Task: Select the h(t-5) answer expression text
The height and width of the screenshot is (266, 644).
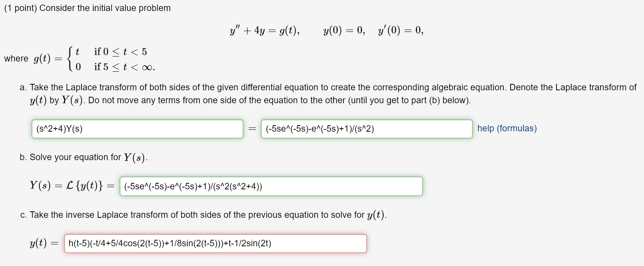Action: coord(170,243)
